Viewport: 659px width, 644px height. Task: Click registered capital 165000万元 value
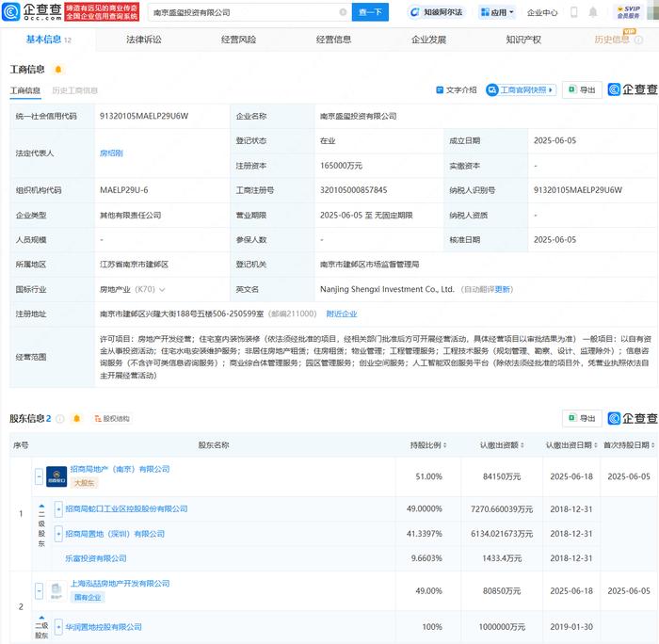click(x=341, y=166)
